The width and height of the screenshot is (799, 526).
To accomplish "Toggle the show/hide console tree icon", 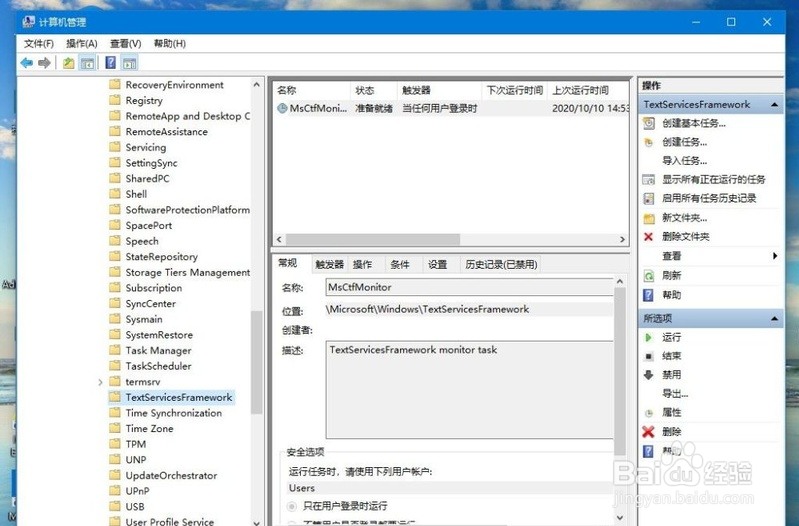I will (x=88, y=63).
